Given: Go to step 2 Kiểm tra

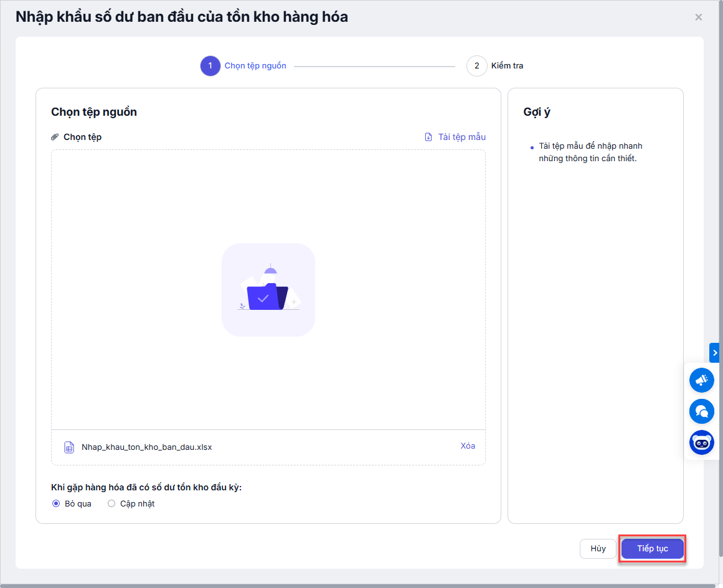Looking at the screenshot, I should point(477,66).
